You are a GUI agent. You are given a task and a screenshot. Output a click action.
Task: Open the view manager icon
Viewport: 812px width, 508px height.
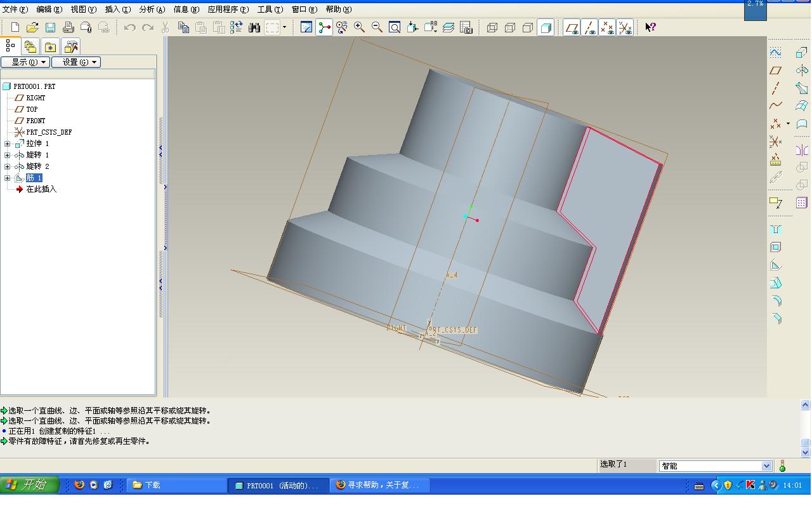pyautogui.click(x=466, y=27)
